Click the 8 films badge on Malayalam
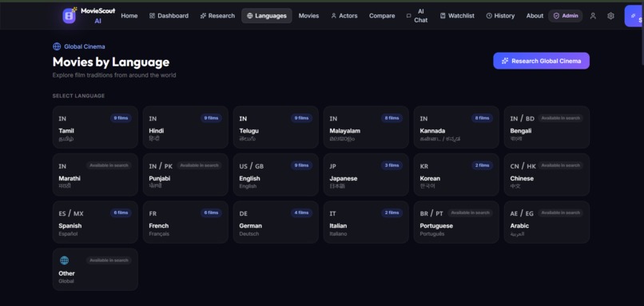 [x=392, y=118]
